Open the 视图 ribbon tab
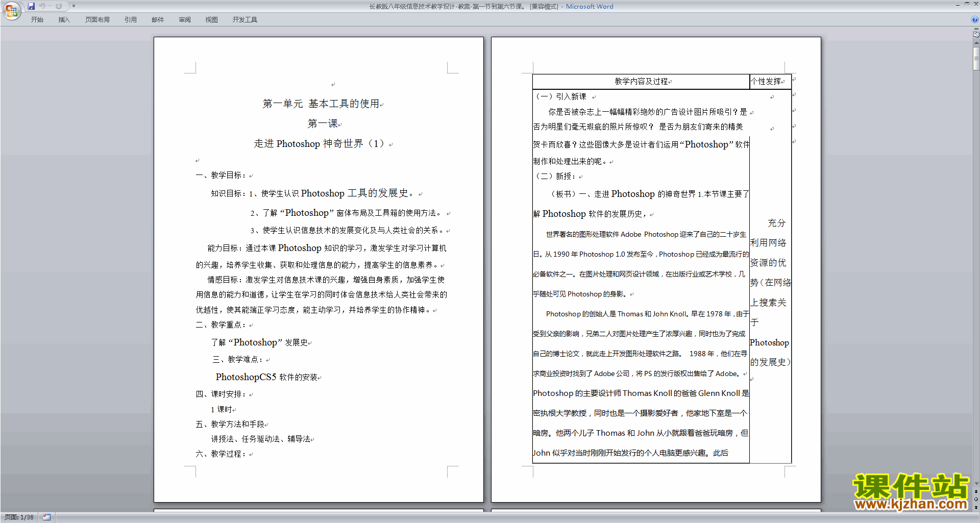This screenshot has height=523, width=980. click(x=212, y=20)
